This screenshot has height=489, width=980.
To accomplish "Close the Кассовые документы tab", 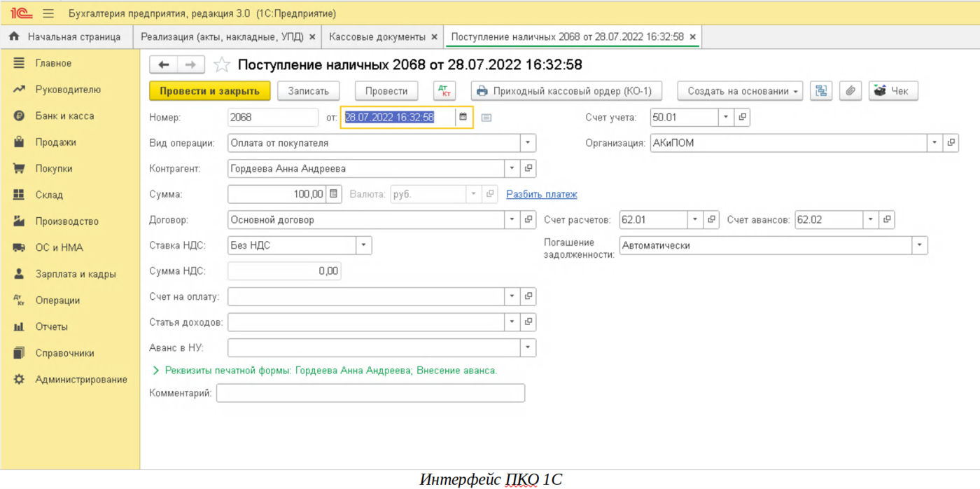I will coord(434,36).
